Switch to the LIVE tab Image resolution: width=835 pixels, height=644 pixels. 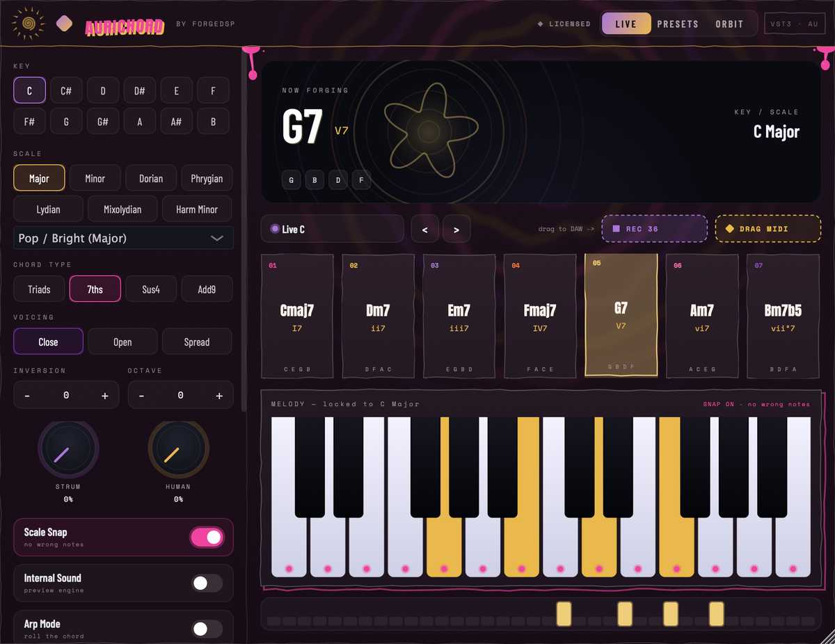pyautogui.click(x=626, y=24)
